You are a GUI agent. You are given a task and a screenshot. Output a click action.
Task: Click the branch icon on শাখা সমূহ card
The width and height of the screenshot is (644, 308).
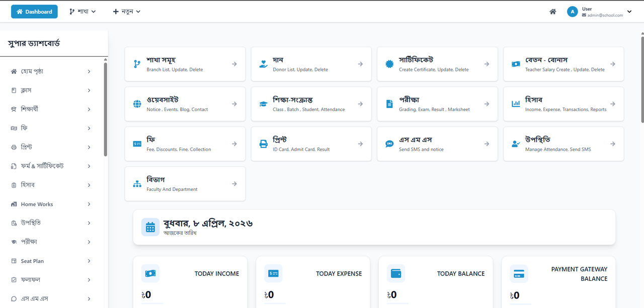point(137,64)
